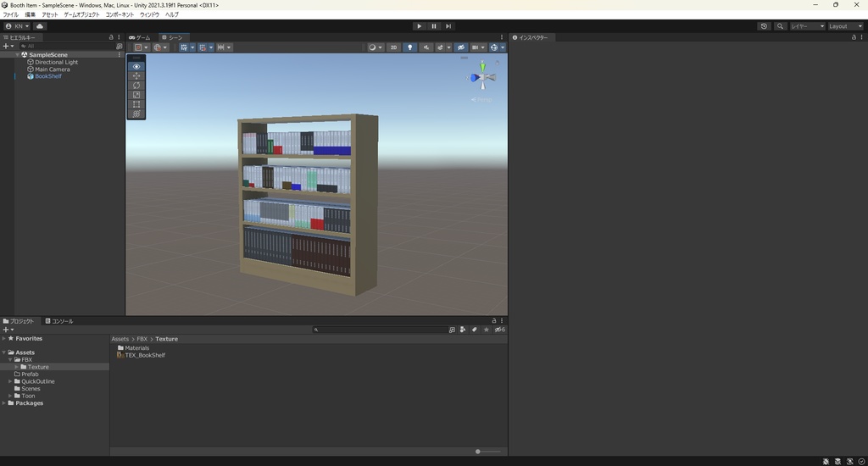Toggle Hierarchy panel lock

[111, 37]
